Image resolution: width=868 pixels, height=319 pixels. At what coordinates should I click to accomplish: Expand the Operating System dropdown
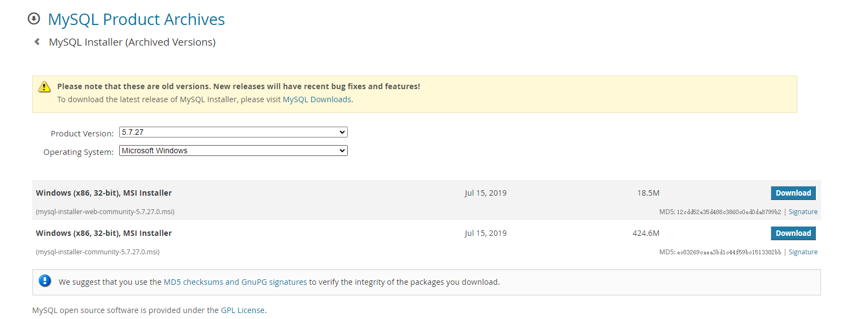[x=233, y=151]
